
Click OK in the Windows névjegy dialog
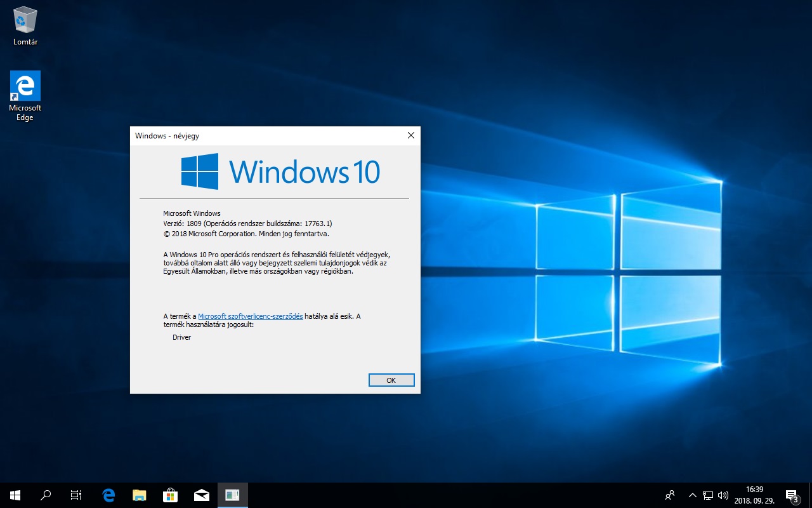point(391,380)
